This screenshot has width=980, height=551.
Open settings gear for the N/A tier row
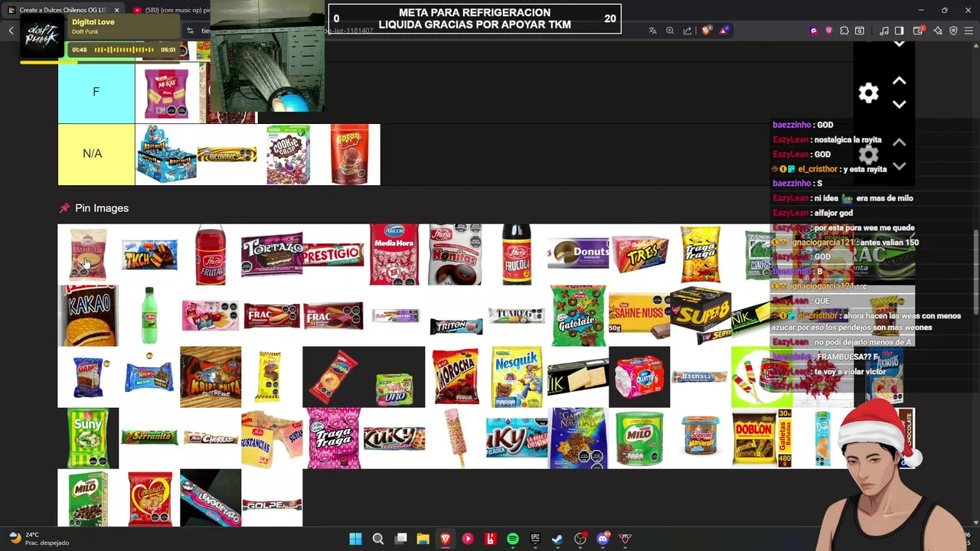tap(868, 155)
